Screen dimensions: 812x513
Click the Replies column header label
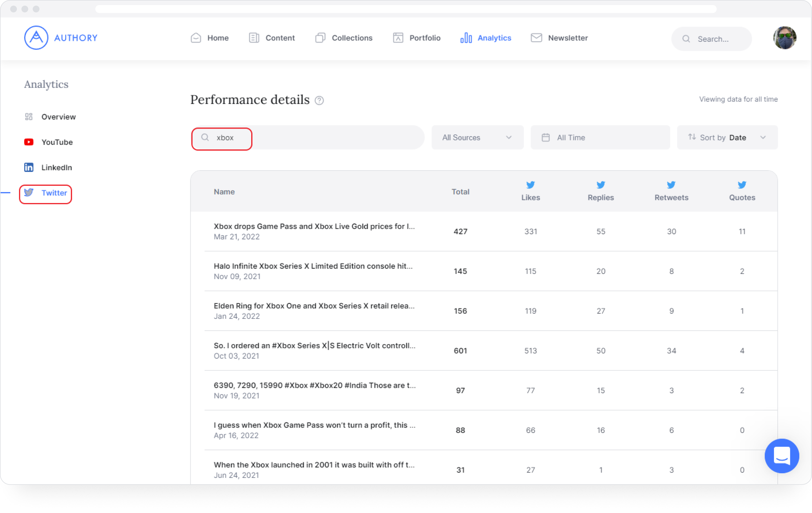point(601,197)
